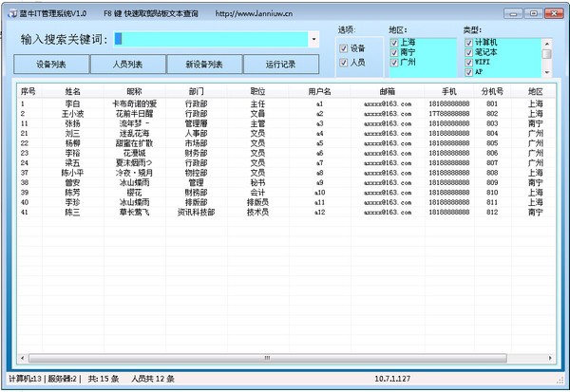Screen dimensions: 570x392
Task: Select the row for 李白
Action: pyautogui.click(x=72, y=103)
